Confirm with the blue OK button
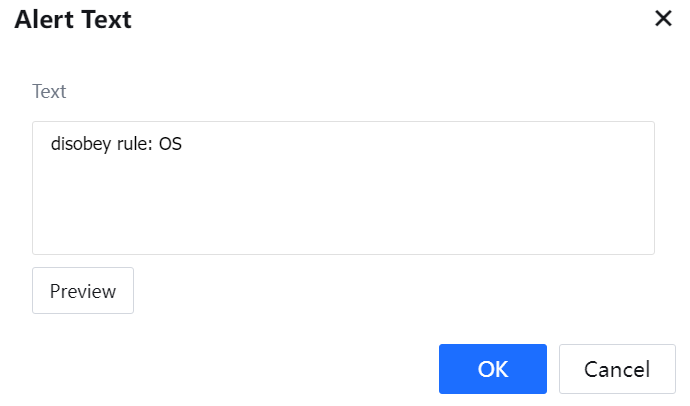The width and height of the screenshot is (690, 406). [492, 369]
